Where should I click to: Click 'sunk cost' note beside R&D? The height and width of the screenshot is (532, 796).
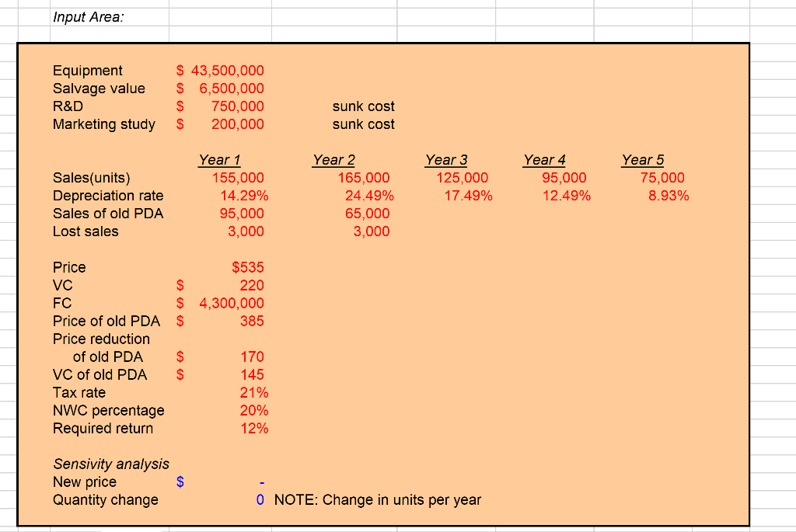[364, 106]
